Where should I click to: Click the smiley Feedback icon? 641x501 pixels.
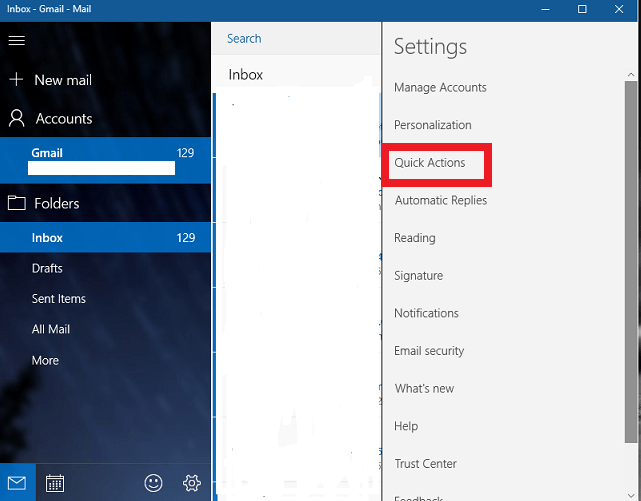tap(153, 483)
